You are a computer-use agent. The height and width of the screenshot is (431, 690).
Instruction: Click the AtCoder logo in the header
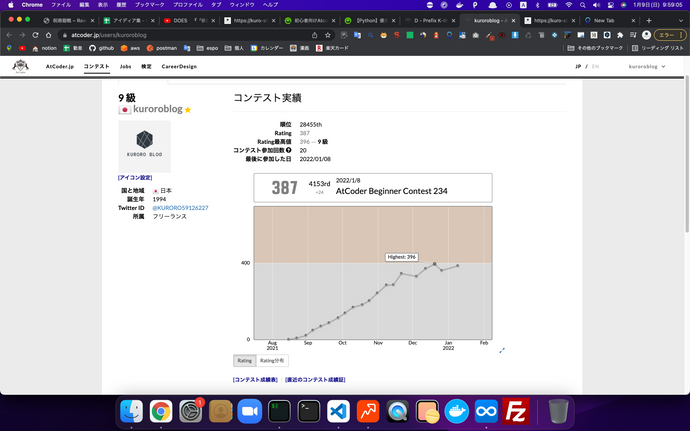point(21,66)
